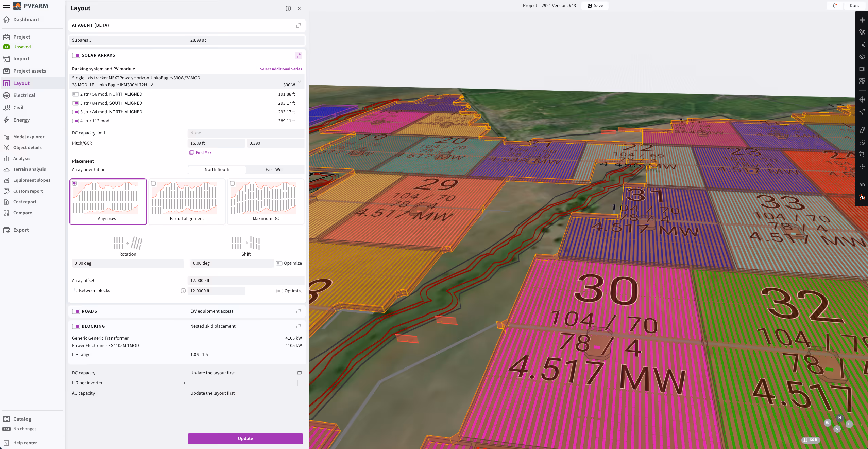Viewport: 868px width, 449px height.
Task: Click the Done button
Action: pos(855,6)
